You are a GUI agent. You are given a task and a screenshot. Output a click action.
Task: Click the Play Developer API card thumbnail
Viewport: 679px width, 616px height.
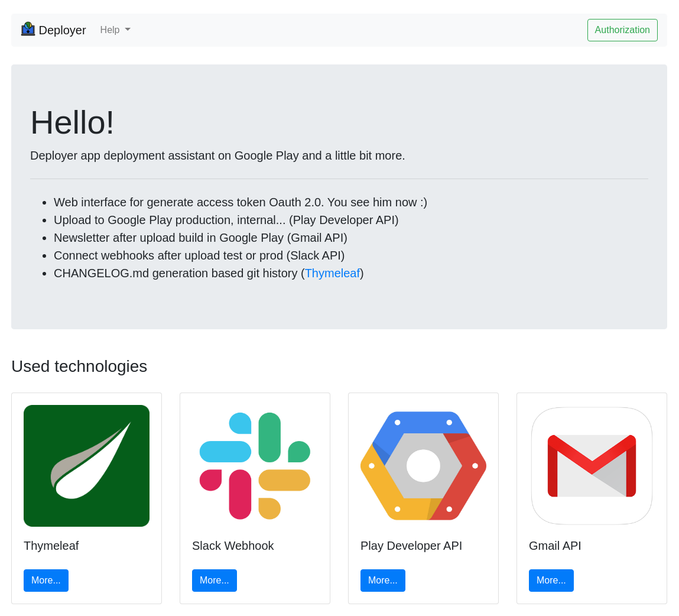(423, 466)
